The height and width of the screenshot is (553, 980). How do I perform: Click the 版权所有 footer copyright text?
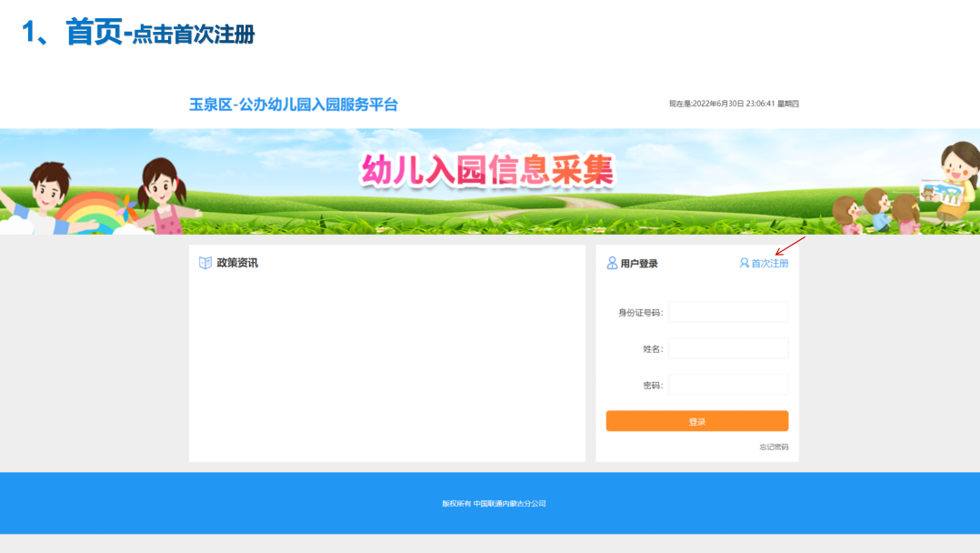point(494,503)
